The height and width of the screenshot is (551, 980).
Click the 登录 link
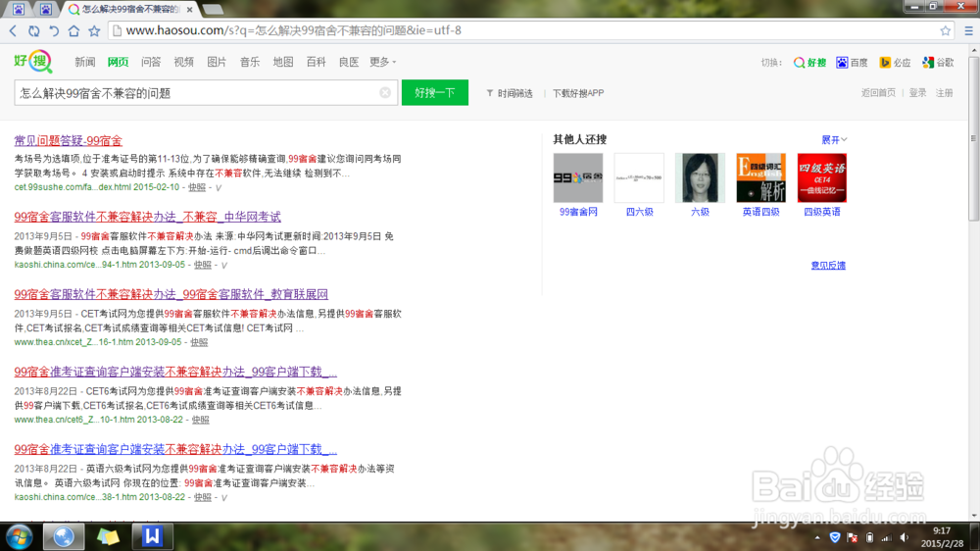click(917, 92)
